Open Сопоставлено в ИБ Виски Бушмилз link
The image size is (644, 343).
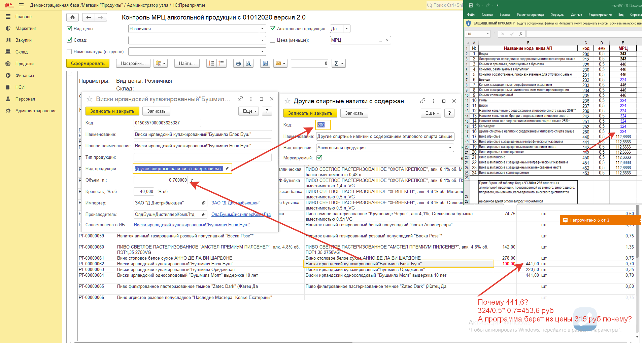pyautogui.click(x=192, y=225)
